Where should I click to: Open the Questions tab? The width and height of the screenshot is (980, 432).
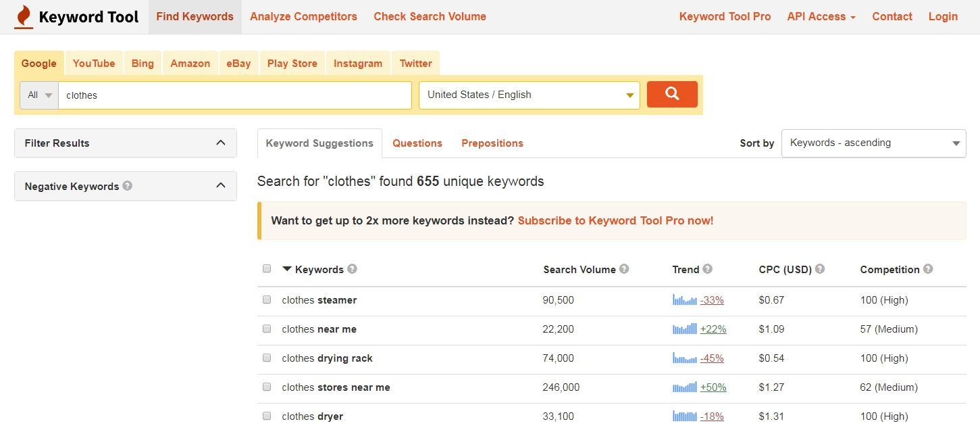pos(417,143)
